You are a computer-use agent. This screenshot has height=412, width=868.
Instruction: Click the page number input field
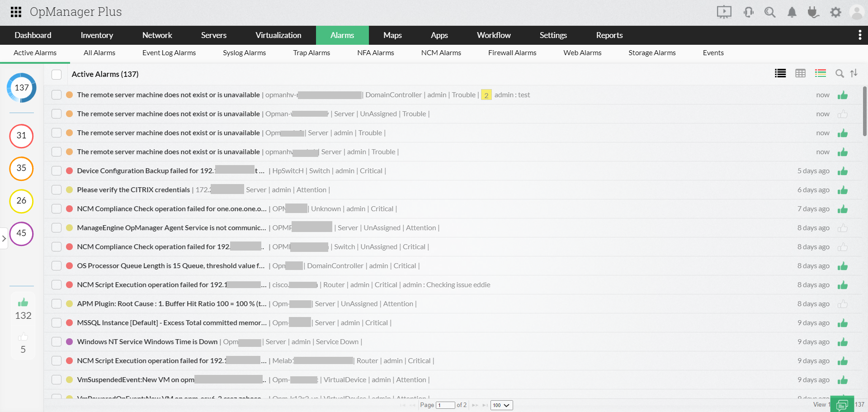(x=445, y=405)
